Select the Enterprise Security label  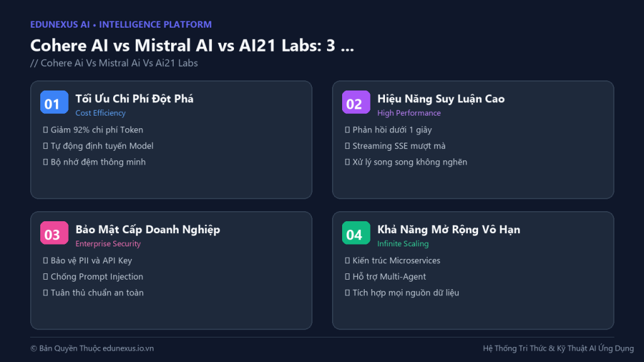pyautogui.click(x=108, y=243)
